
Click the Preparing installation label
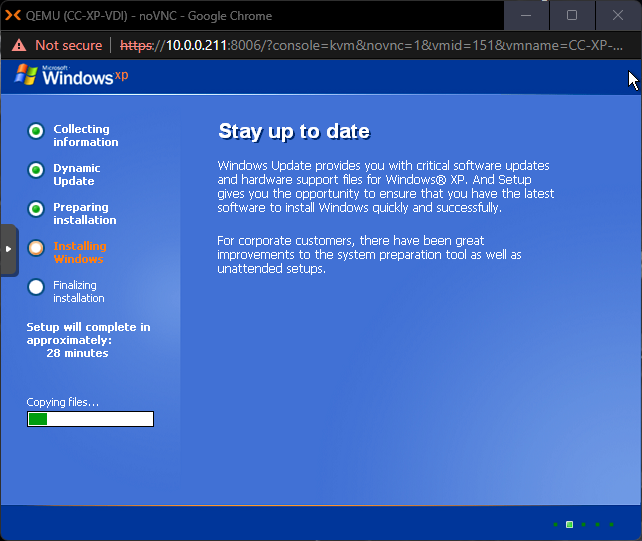[x=85, y=213]
